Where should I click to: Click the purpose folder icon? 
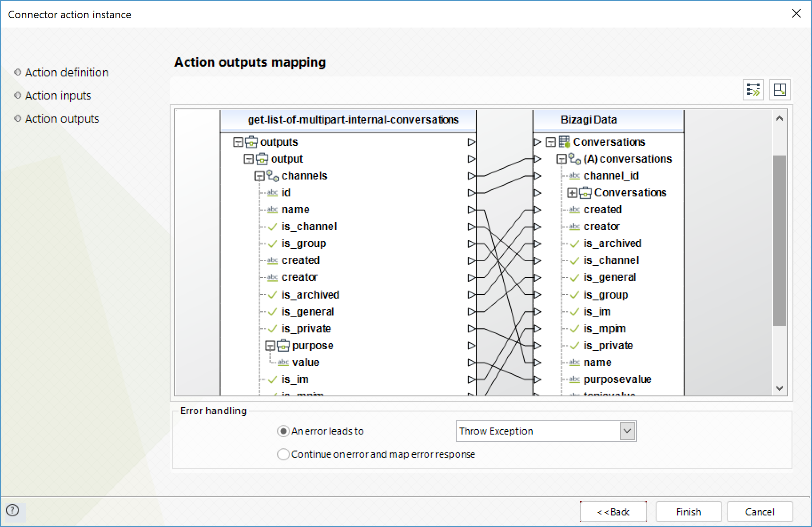(283, 346)
